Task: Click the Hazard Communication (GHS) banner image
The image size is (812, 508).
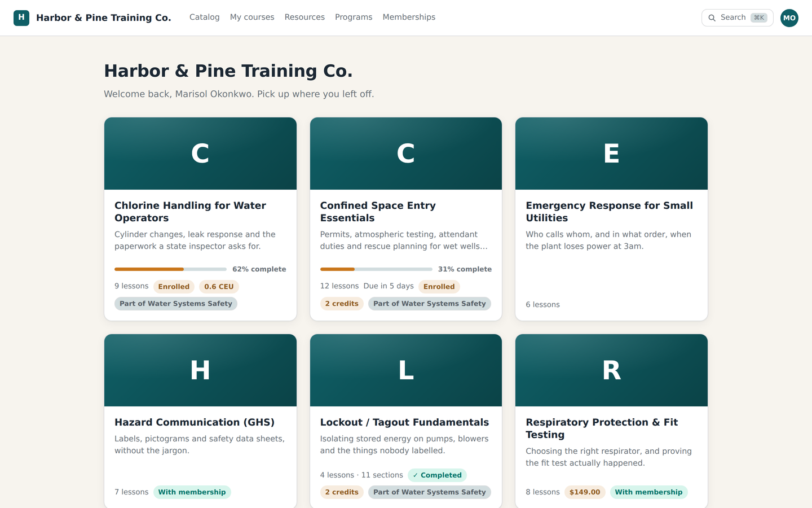Action: (x=200, y=370)
